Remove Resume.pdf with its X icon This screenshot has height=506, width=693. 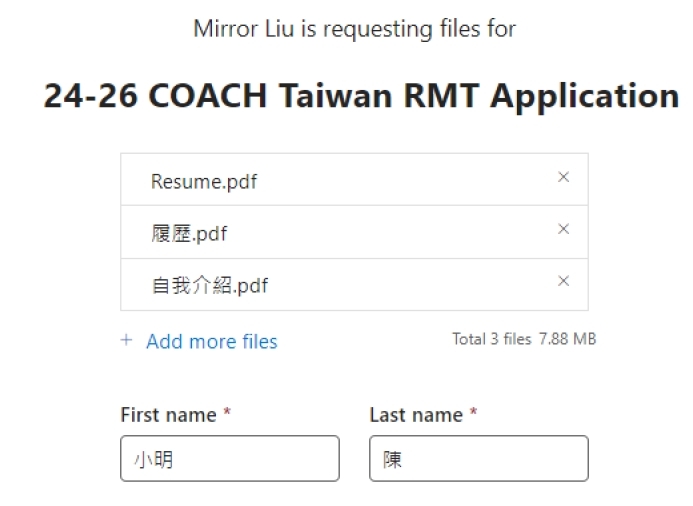[x=563, y=177]
